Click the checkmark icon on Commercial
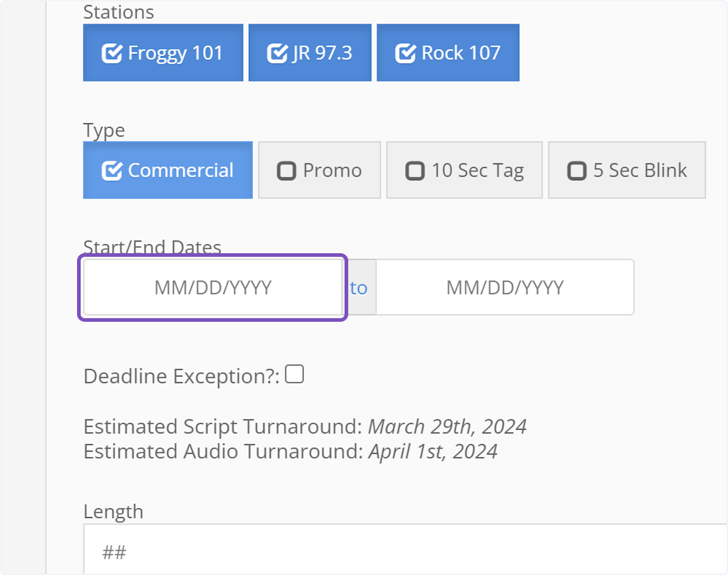 [x=112, y=171]
